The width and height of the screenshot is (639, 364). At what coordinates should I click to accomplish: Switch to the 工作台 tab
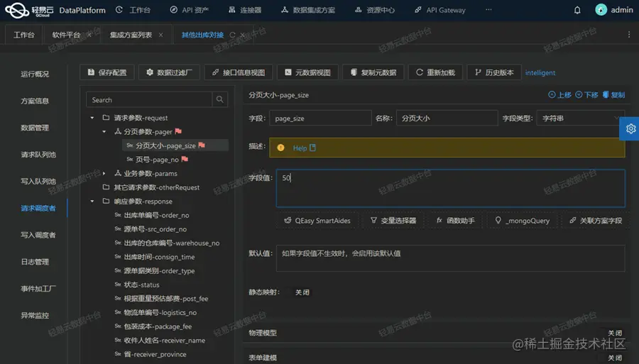click(x=24, y=35)
